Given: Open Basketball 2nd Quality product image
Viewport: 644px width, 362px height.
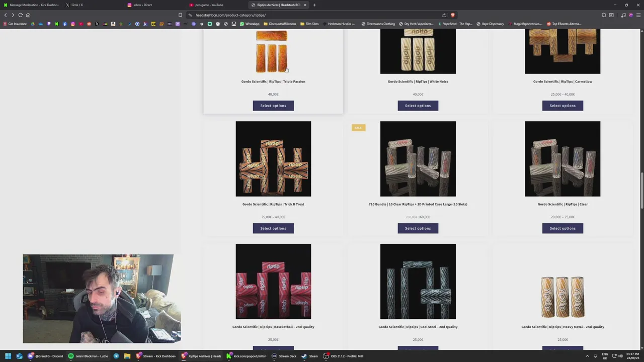Looking at the screenshot, I should [x=273, y=282].
